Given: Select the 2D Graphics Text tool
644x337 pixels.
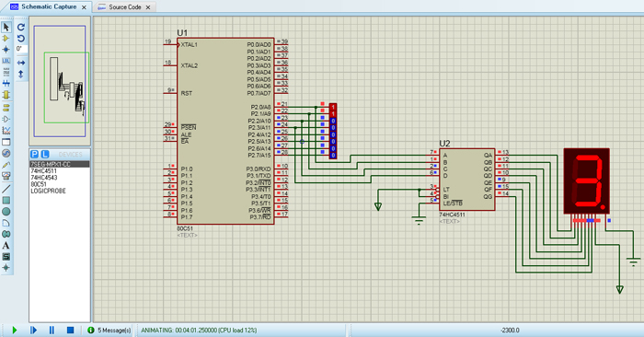Looking at the screenshot, I should pyautogui.click(x=6, y=245).
